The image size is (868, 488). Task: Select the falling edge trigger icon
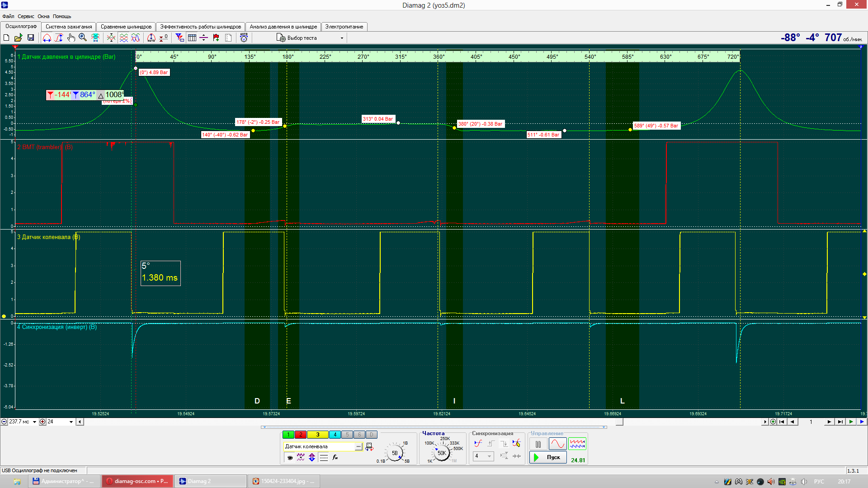(504, 444)
